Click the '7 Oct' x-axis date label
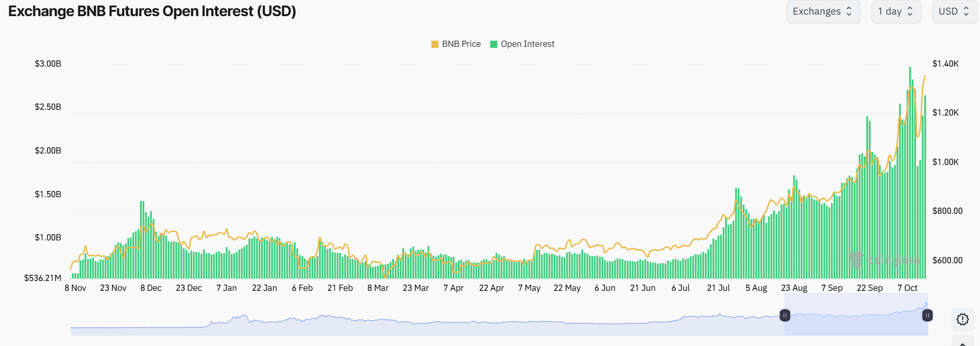 click(908, 288)
